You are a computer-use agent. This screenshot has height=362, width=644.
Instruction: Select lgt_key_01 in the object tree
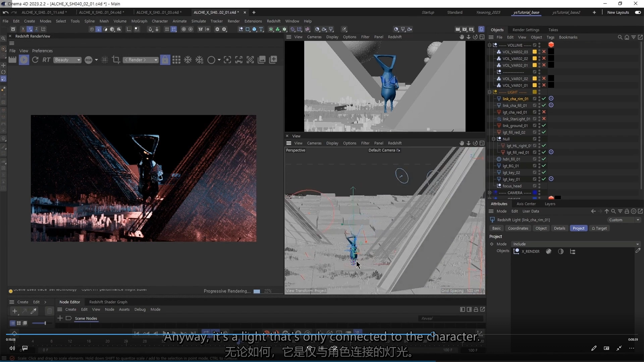click(511, 179)
